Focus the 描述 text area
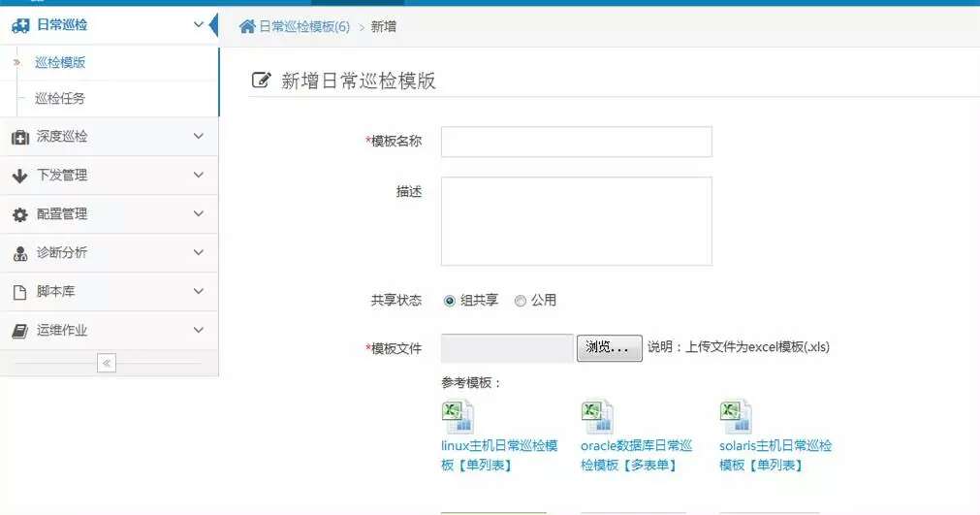The width and height of the screenshot is (980, 515). pyautogui.click(x=576, y=221)
